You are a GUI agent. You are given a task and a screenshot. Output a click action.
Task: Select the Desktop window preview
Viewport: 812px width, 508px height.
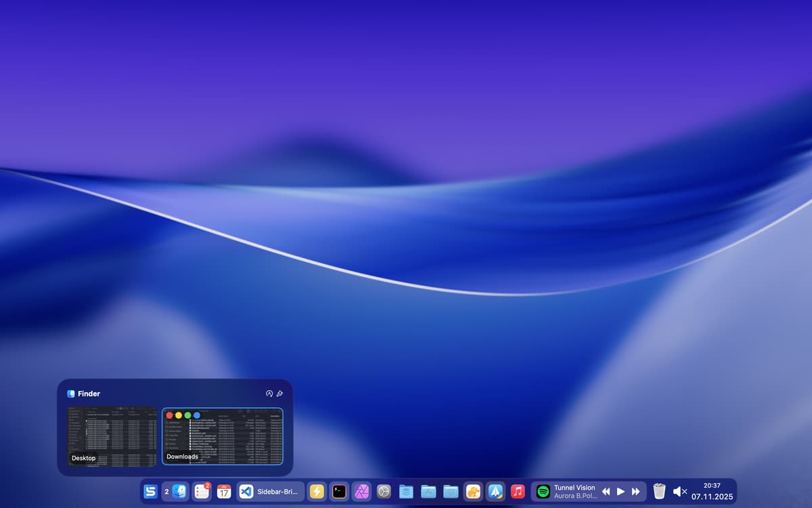point(112,436)
